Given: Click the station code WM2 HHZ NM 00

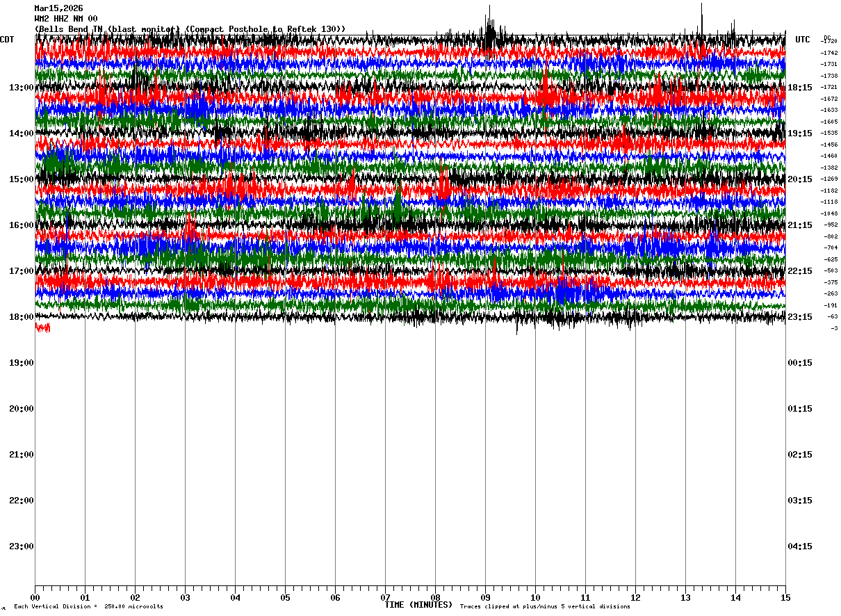Looking at the screenshot, I should (66, 19).
